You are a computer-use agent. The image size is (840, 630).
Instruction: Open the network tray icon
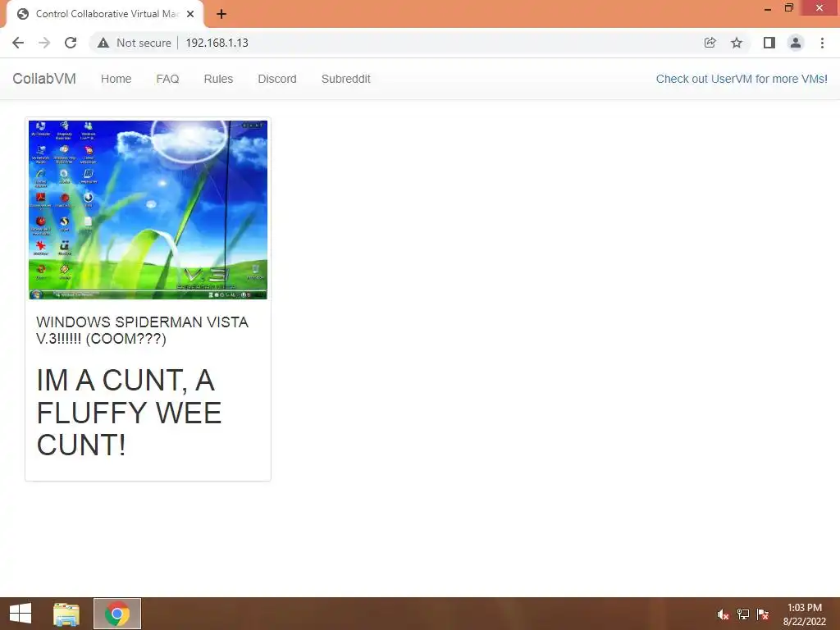743,614
